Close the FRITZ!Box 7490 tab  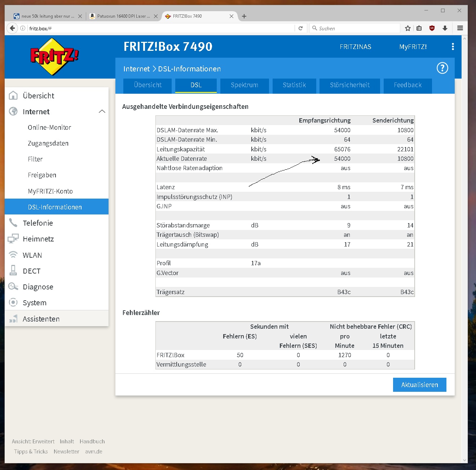click(232, 16)
